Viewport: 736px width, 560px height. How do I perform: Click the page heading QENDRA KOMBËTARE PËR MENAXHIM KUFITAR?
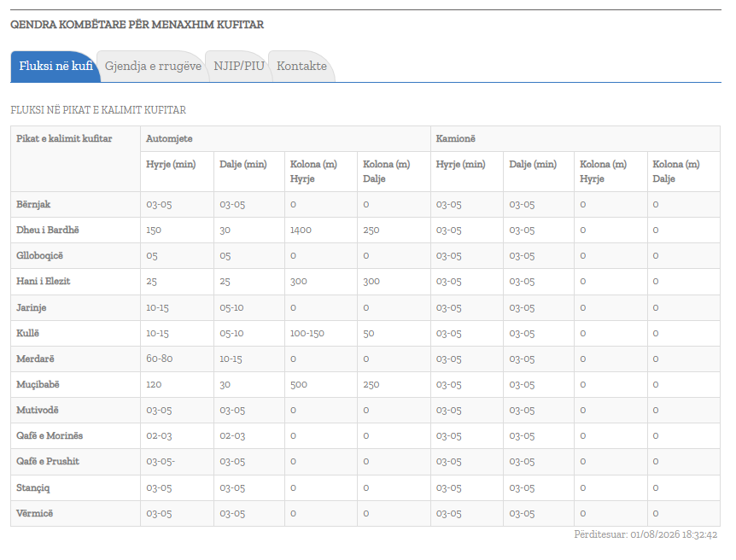click(137, 25)
